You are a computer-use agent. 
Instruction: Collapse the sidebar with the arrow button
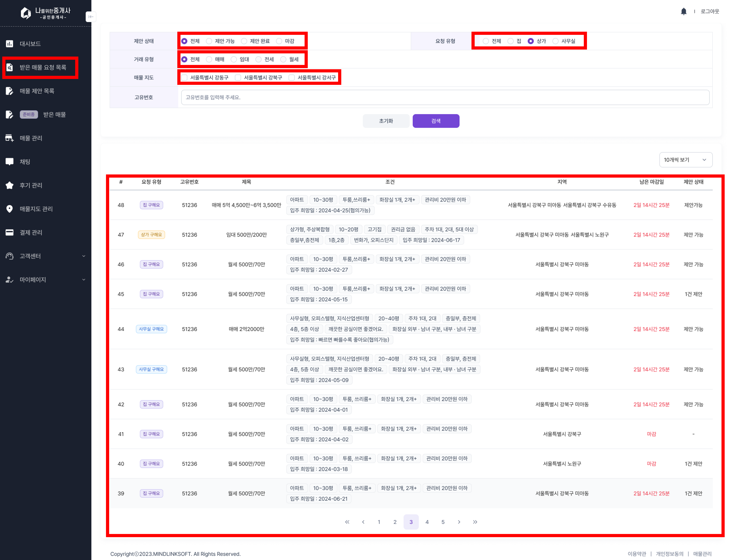[91, 17]
